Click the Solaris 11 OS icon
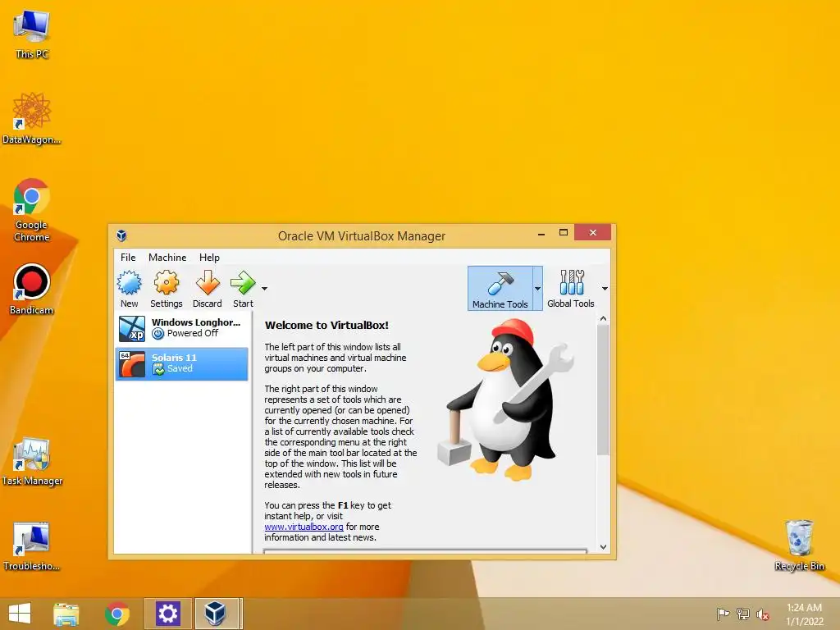Screen dimensions: 840x630 click(132, 364)
